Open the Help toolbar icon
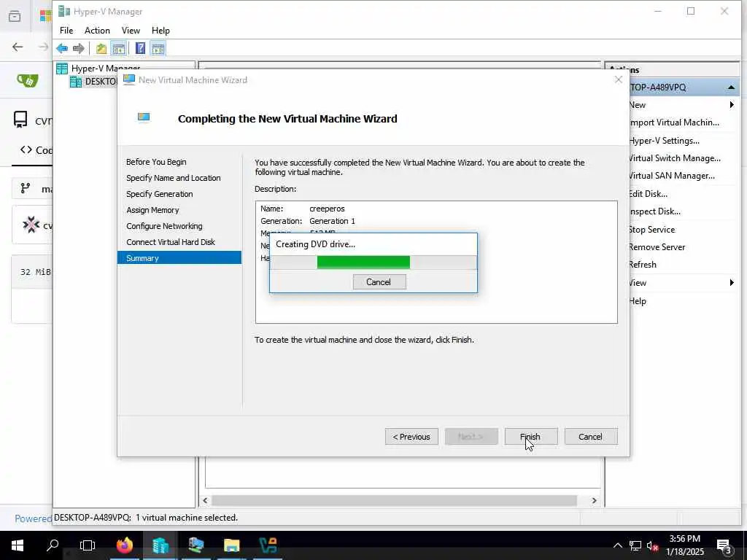The image size is (747, 560). [140, 48]
